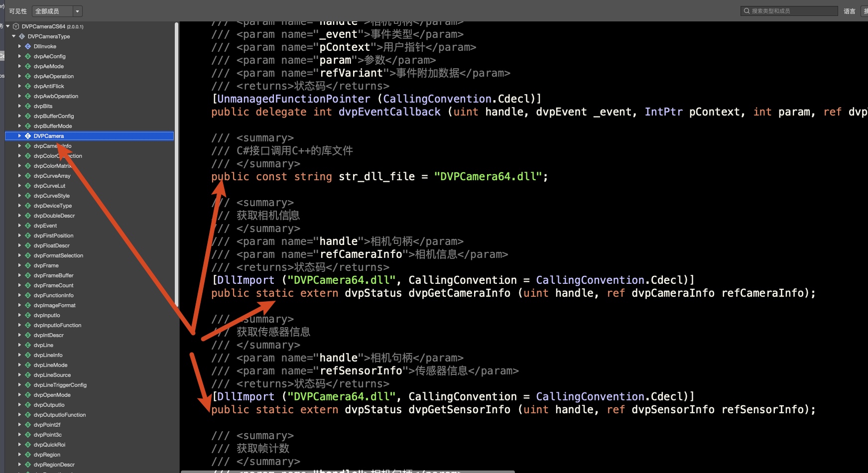
Task: Click the tree panel vertical scrollbar
Action: pos(177,149)
